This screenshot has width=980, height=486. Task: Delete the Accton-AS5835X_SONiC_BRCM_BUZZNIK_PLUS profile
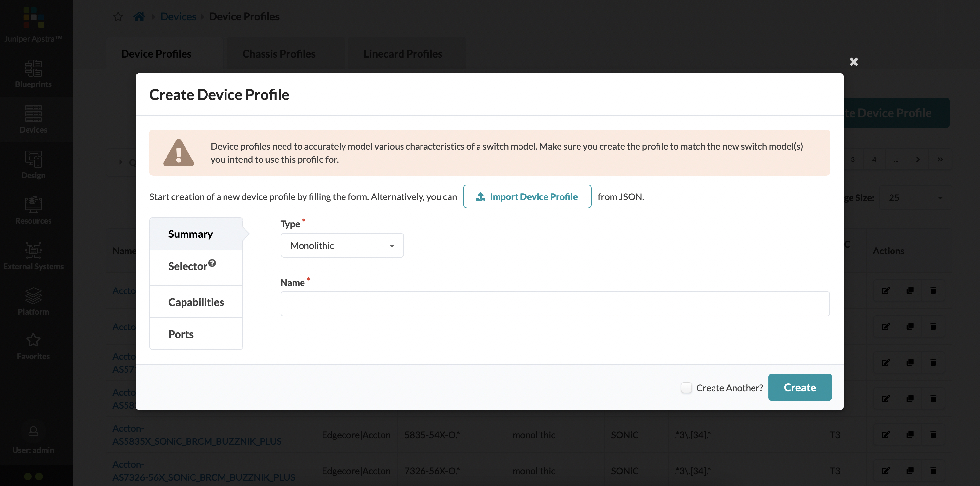point(933,434)
